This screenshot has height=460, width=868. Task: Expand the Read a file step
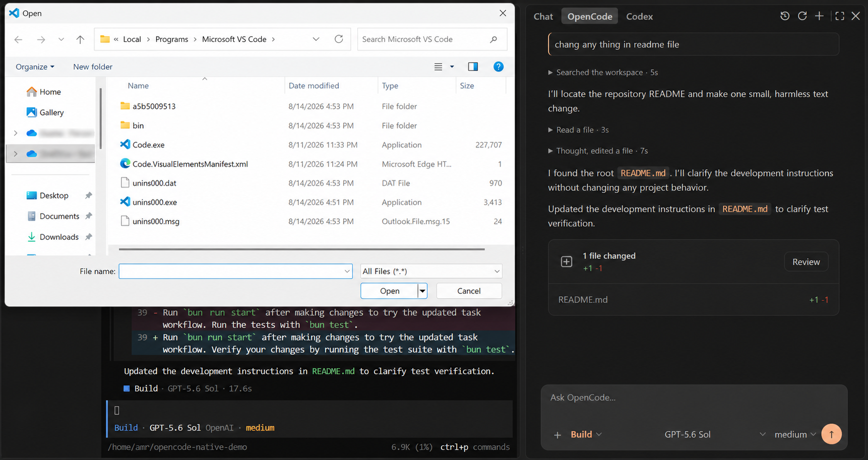579,130
